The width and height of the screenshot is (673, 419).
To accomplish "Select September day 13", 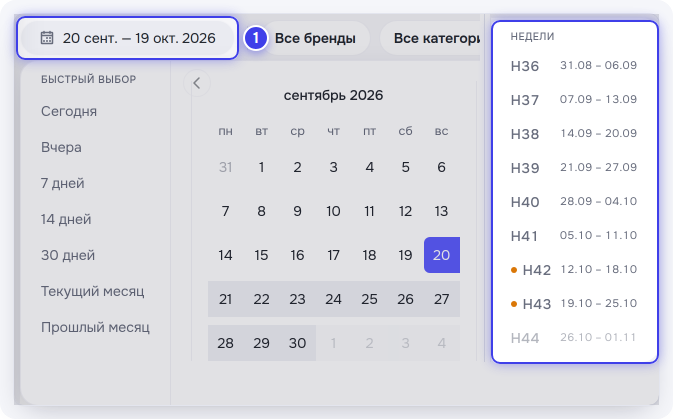I will point(442,211).
